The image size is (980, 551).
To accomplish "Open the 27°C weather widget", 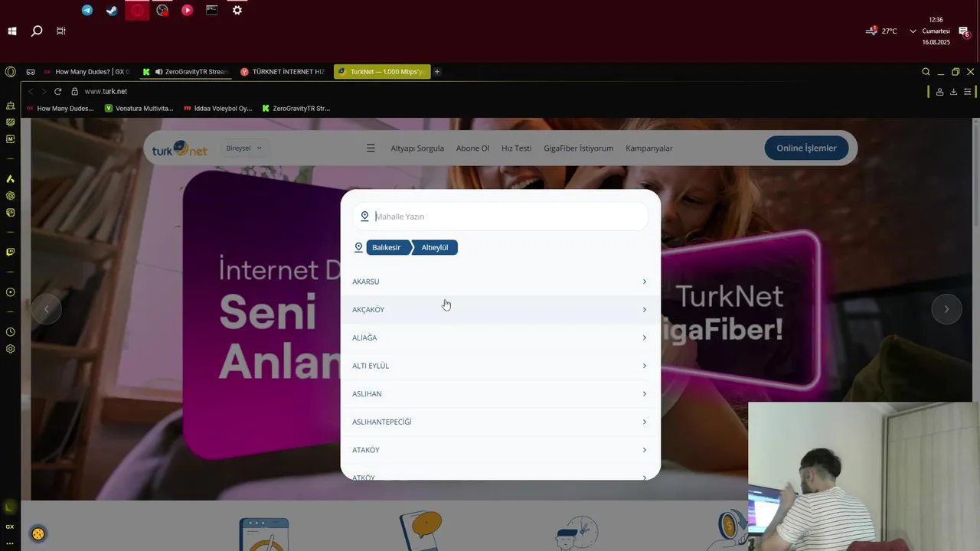I will 881,31.
